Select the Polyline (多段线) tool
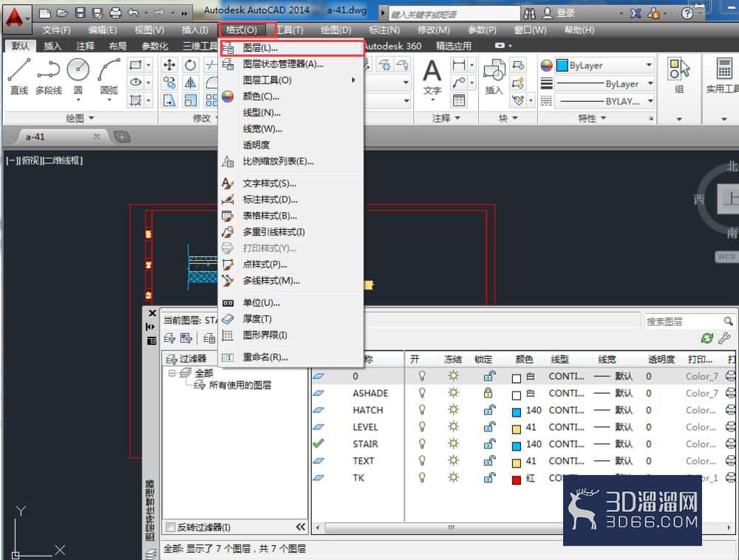 tap(49, 76)
